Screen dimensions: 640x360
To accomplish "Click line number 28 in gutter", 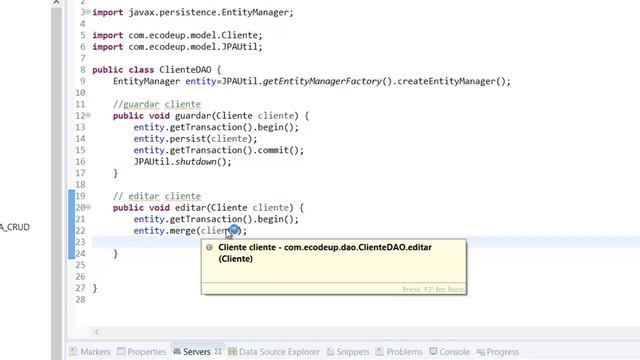I will (x=80, y=300).
